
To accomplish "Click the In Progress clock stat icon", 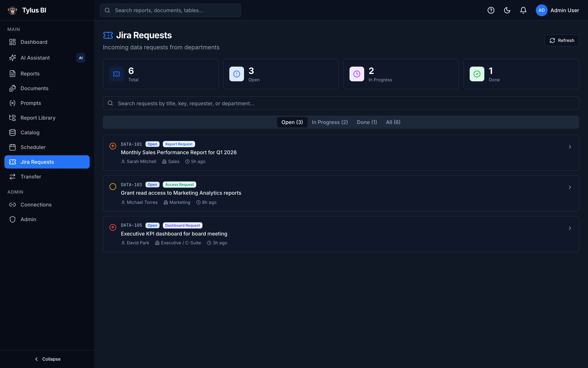I will tap(357, 74).
